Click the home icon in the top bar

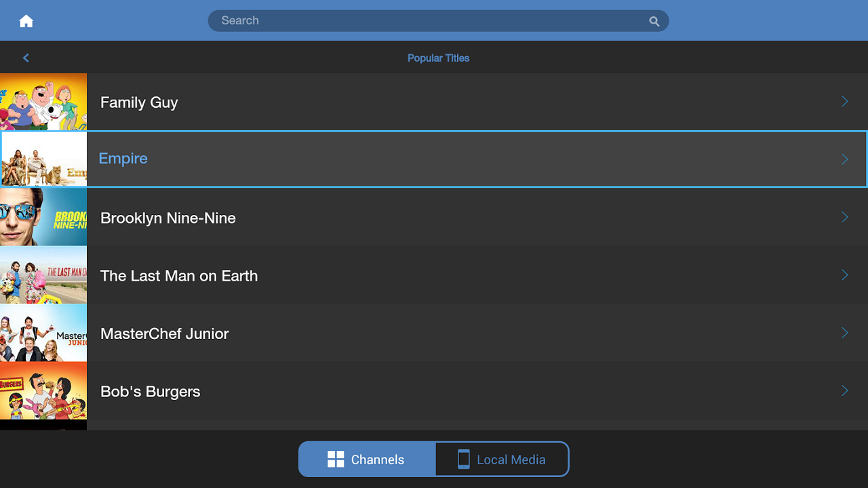[x=25, y=20]
